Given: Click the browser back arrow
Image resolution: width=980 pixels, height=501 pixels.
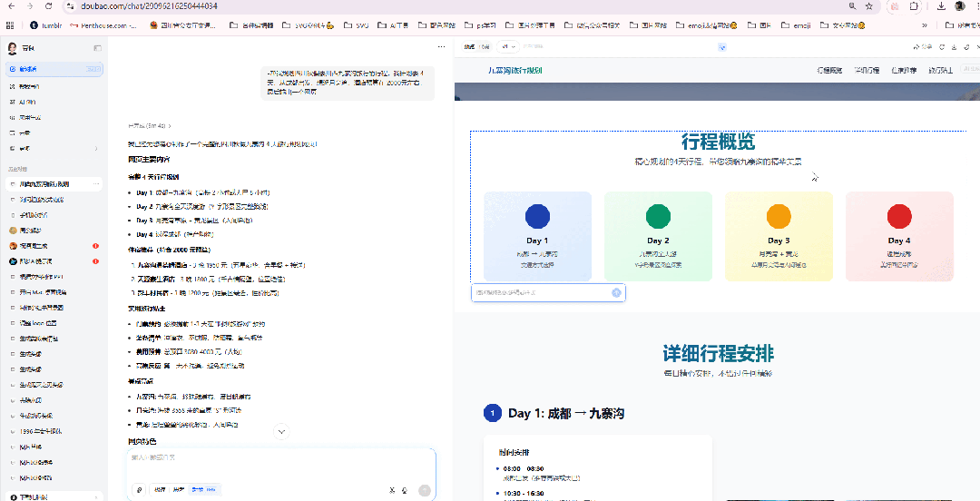Looking at the screenshot, I should tap(11, 5).
